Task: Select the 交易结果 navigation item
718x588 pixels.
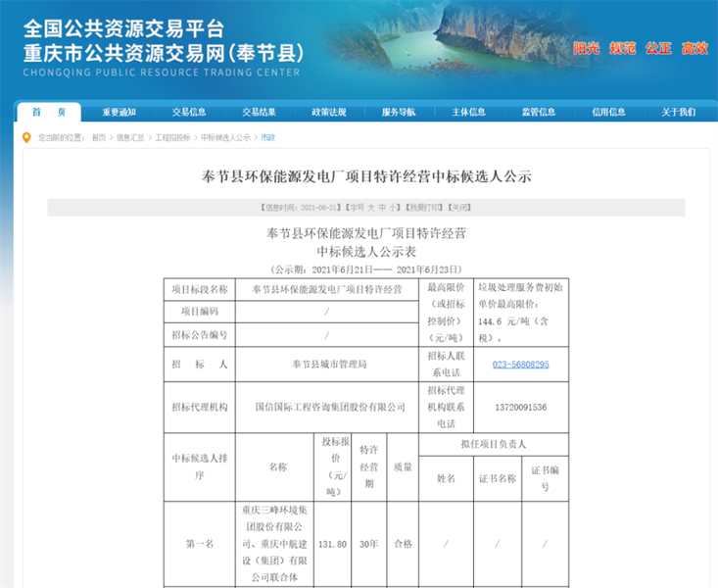Action: [259, 112]
